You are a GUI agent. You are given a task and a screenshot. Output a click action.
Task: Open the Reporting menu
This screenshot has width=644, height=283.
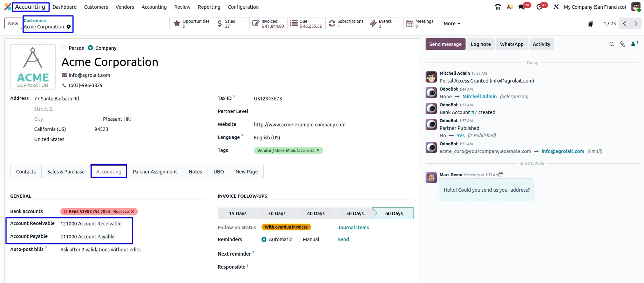209,7
